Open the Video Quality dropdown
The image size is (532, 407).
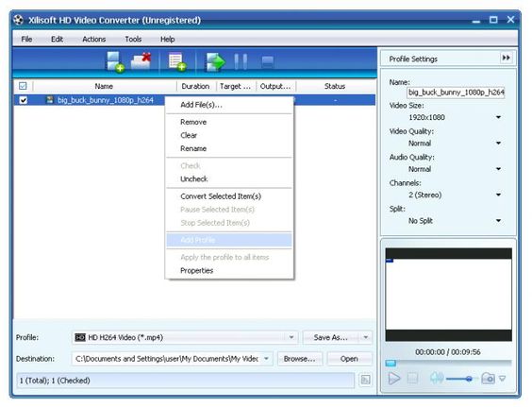coord(498,143)
